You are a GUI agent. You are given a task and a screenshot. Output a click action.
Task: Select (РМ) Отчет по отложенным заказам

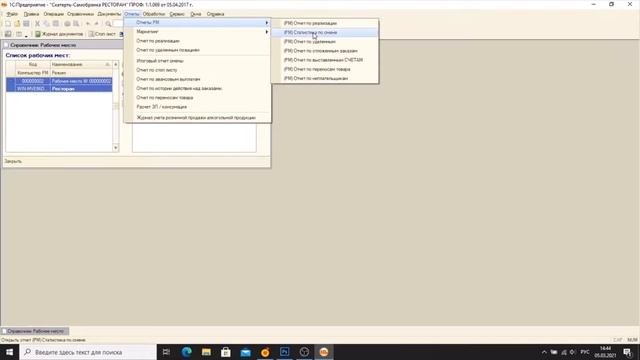[x=325, y=51]
